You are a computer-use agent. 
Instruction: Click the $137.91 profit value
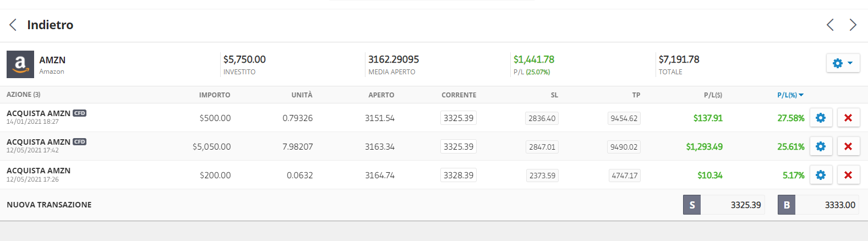click(x=708, y=118)
